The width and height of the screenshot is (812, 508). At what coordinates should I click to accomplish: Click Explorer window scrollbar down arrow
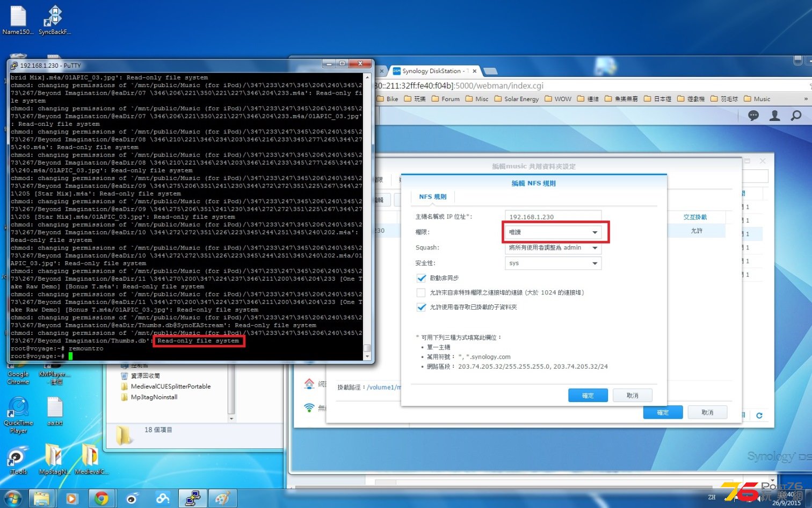[232, 419]
